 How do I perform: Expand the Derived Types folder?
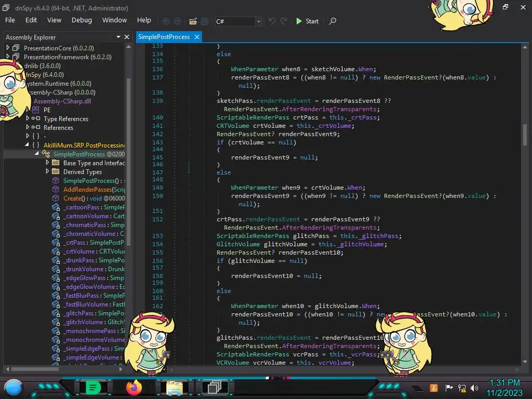(47, 171)
